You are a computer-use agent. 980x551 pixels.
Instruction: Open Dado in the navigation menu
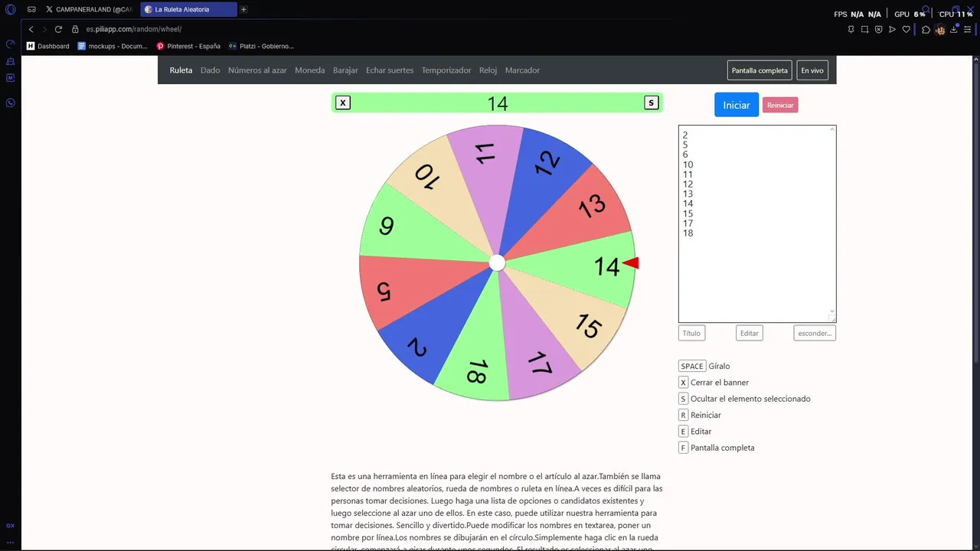[210, 70]
